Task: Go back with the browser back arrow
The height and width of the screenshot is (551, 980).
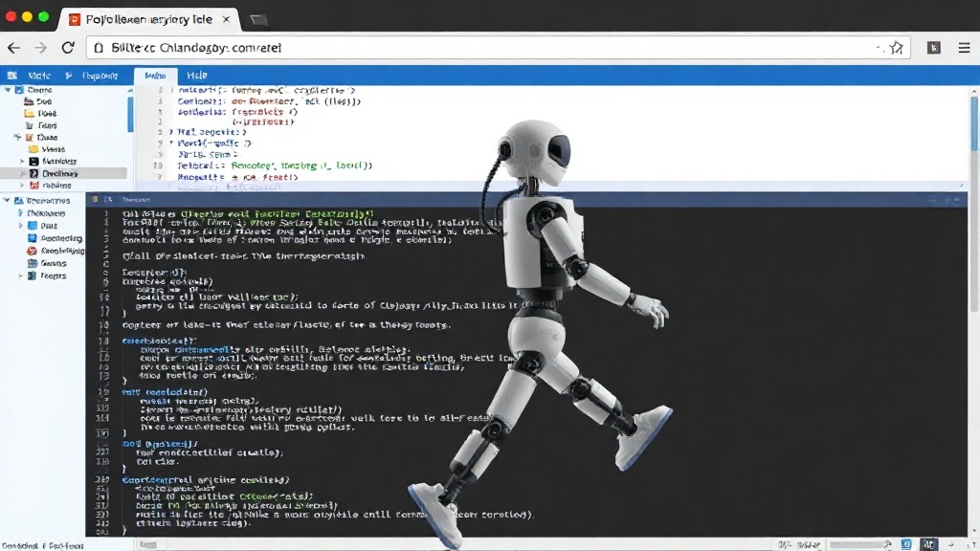Action: point(13,48)
